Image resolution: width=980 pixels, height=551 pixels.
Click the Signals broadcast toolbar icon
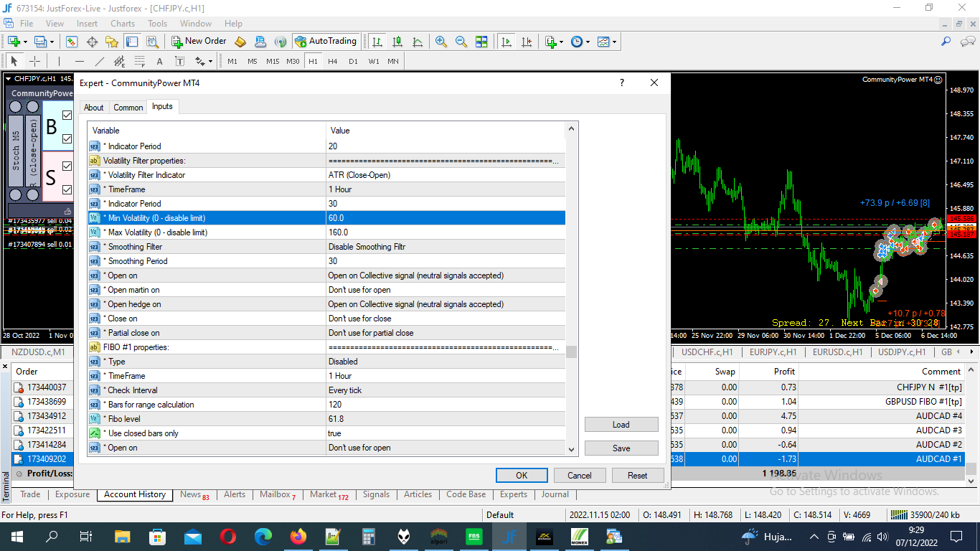coord(281,42)
